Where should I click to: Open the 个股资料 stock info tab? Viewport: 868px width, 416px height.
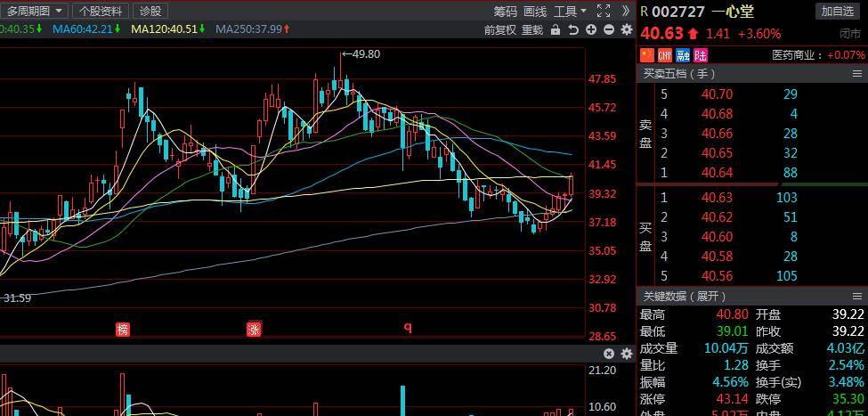(101, 11)
